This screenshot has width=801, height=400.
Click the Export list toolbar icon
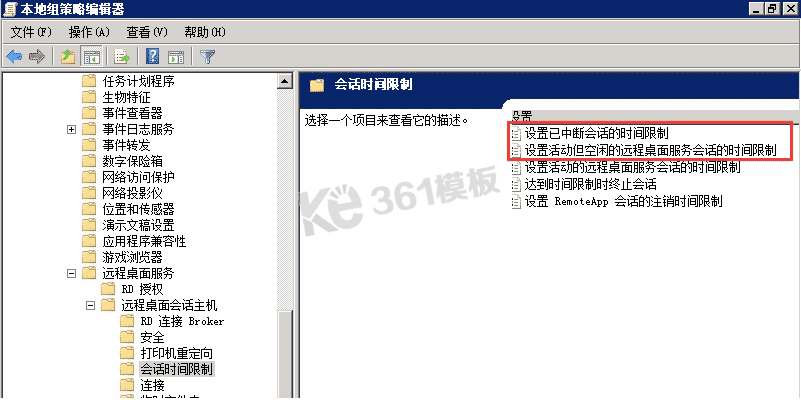click(122, 57)
